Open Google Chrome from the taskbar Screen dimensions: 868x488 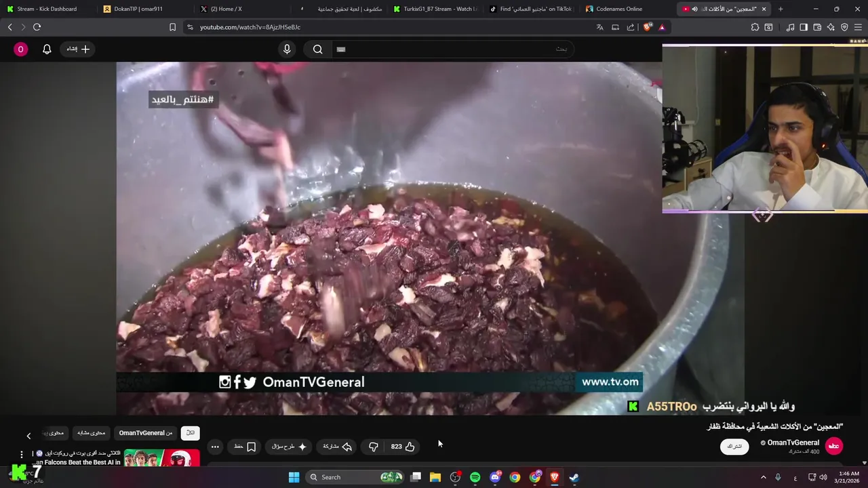point(515,477)
